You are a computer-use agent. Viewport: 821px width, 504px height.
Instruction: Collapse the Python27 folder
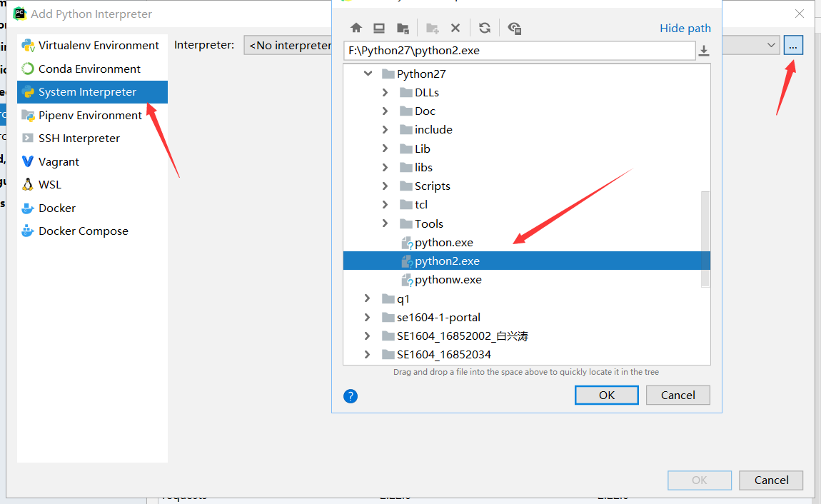(368, 74)
